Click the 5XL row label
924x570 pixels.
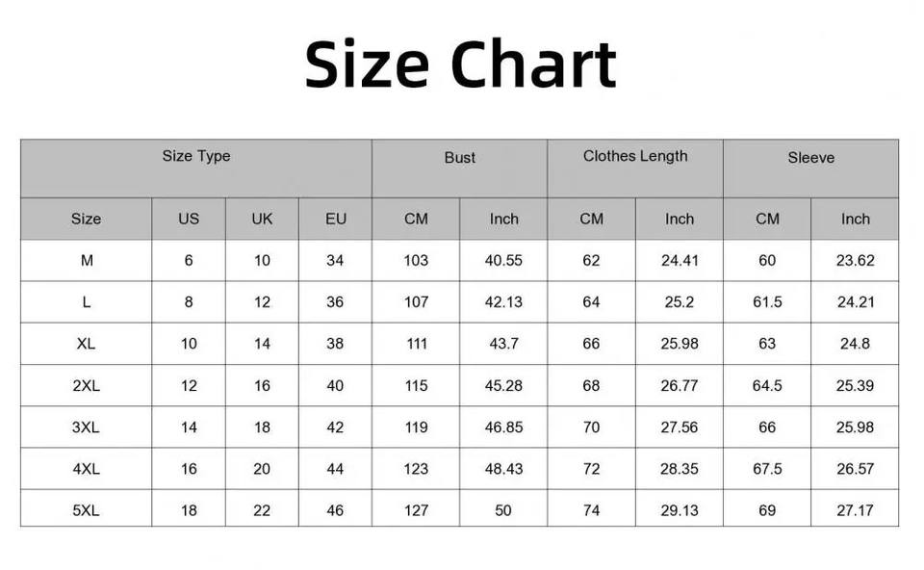tap(86, 510)
